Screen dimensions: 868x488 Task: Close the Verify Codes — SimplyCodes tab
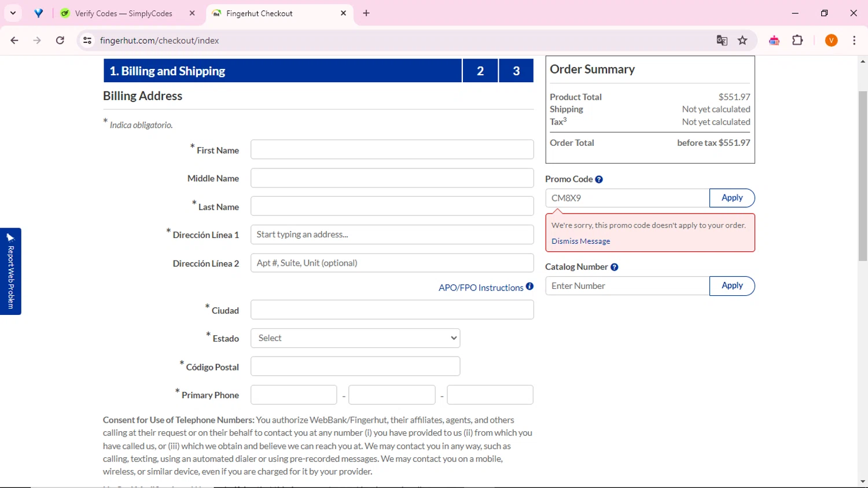click(192, 13)
